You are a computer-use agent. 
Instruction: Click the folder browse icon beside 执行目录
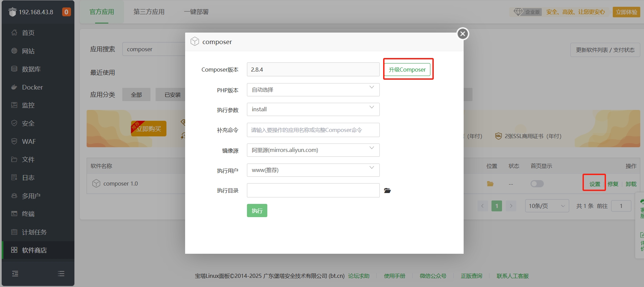387,191
